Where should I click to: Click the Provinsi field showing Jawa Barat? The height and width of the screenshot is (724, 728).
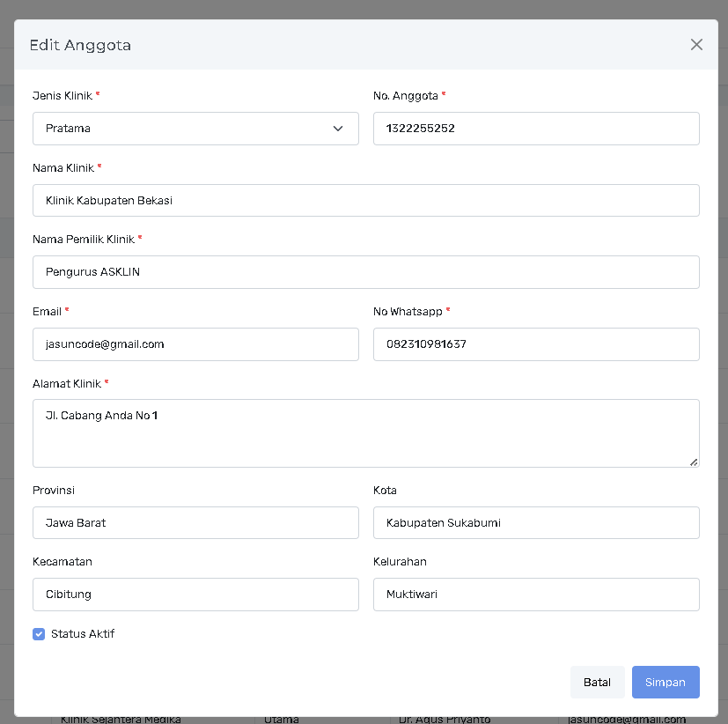195,523
